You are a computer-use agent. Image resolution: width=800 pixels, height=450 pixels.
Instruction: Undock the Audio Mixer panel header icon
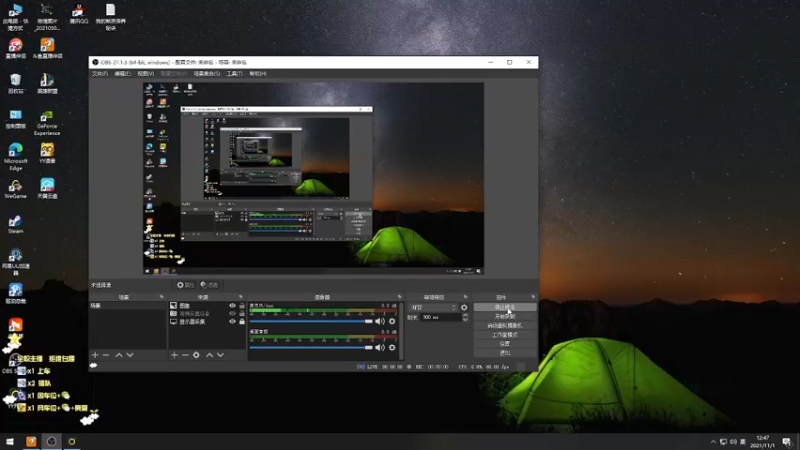(399, 297)
